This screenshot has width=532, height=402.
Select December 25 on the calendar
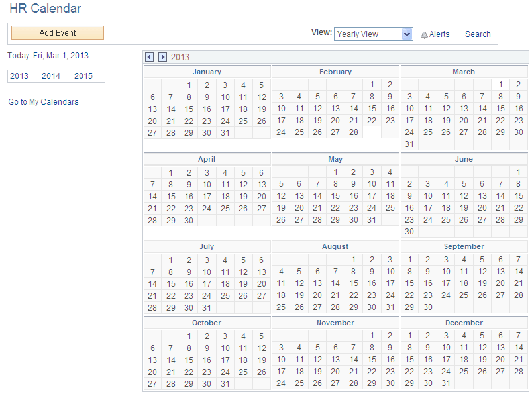tap(464, 372)
